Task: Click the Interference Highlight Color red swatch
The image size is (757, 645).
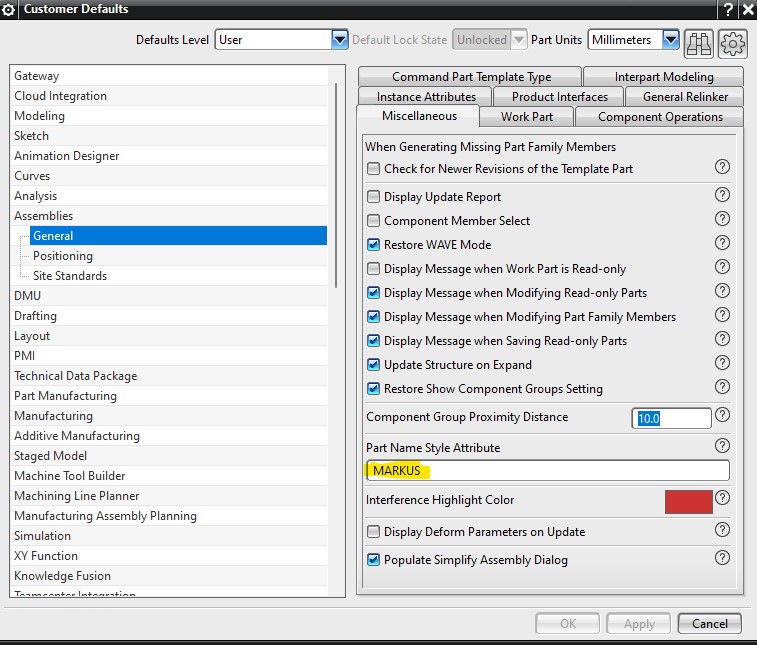Action: [x=688, y=502]
